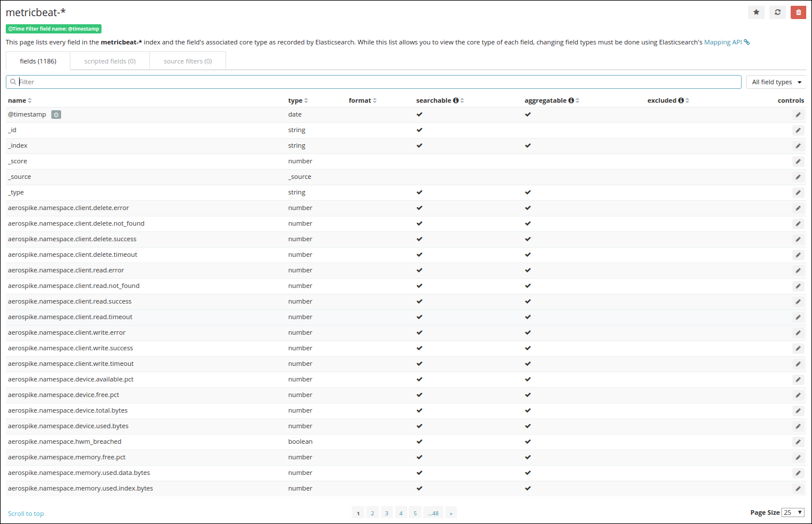Go to next page arrow

[x=451, y=513]
